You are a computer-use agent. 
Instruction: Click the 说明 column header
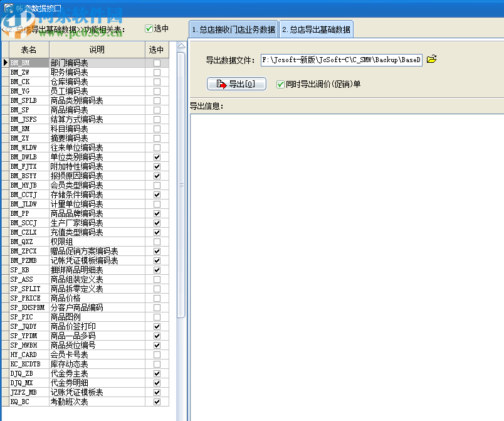click(x=97, y=50)
